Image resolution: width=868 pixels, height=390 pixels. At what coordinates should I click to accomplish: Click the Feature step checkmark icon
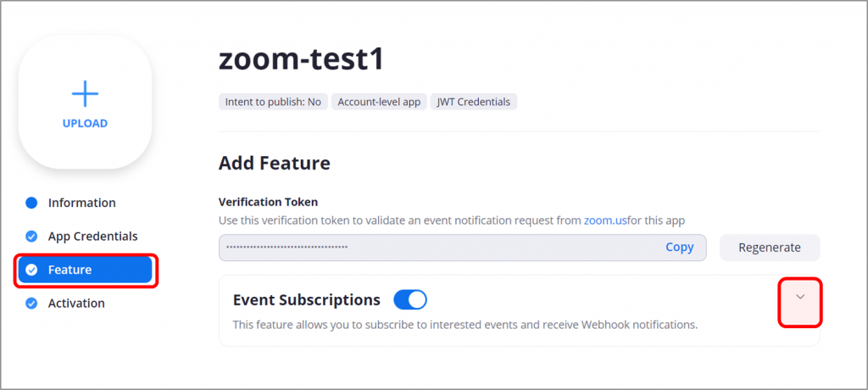(32, 270)
